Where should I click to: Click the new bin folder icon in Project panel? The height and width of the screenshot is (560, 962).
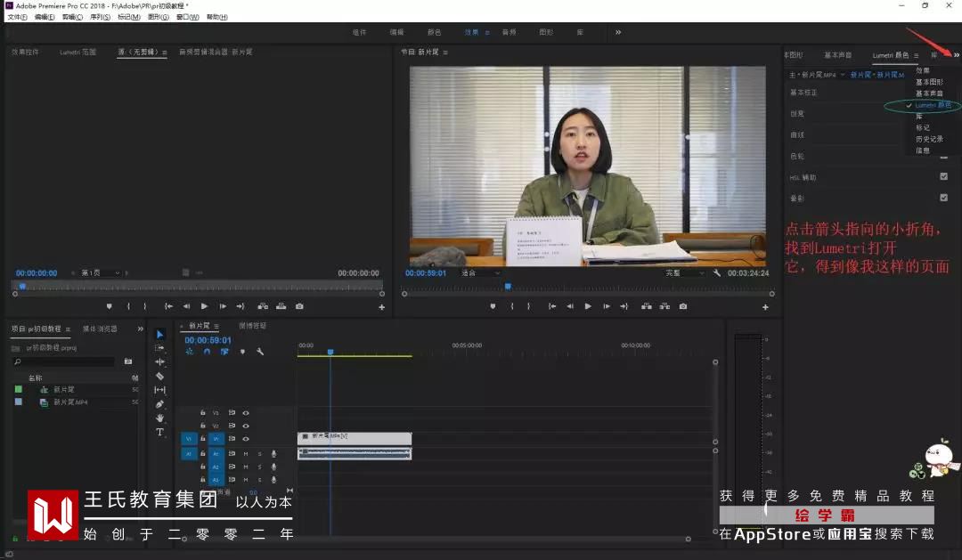pos(128,361)
